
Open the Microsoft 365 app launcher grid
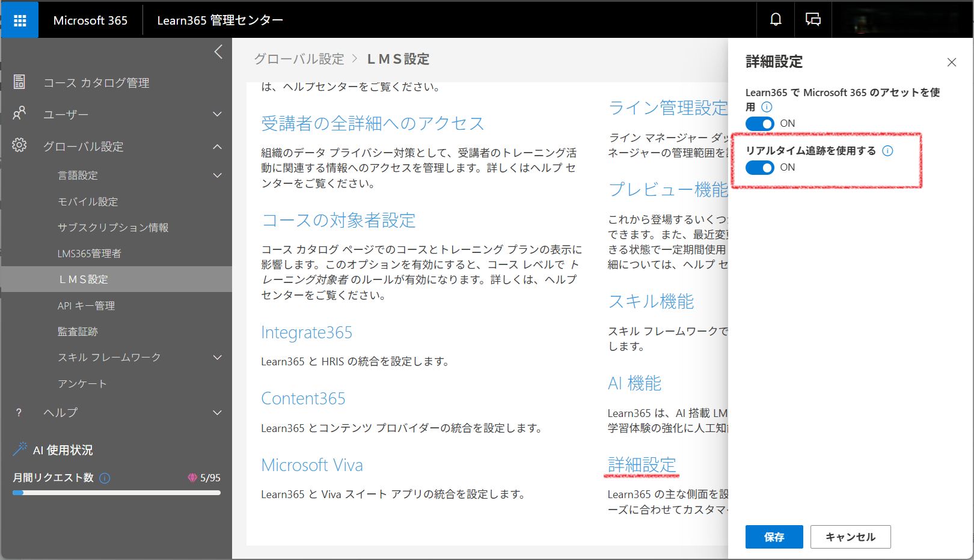pos(20,20)
